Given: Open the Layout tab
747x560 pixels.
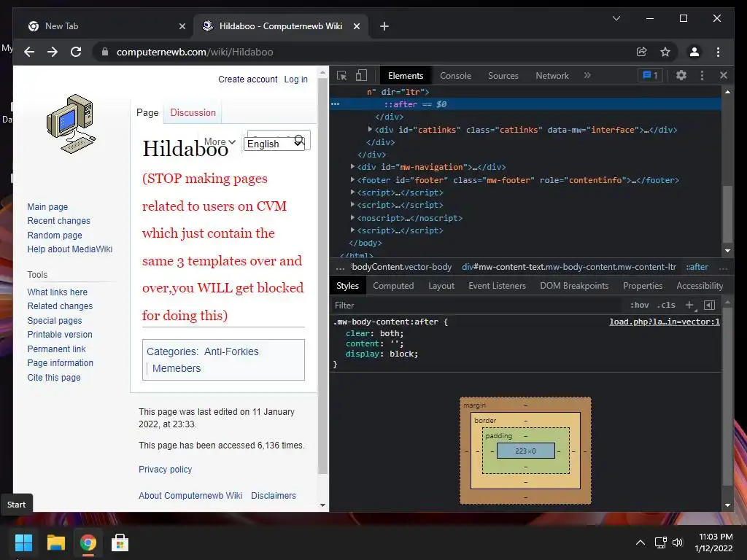Looking at the screenshot, I should point(441,285).
